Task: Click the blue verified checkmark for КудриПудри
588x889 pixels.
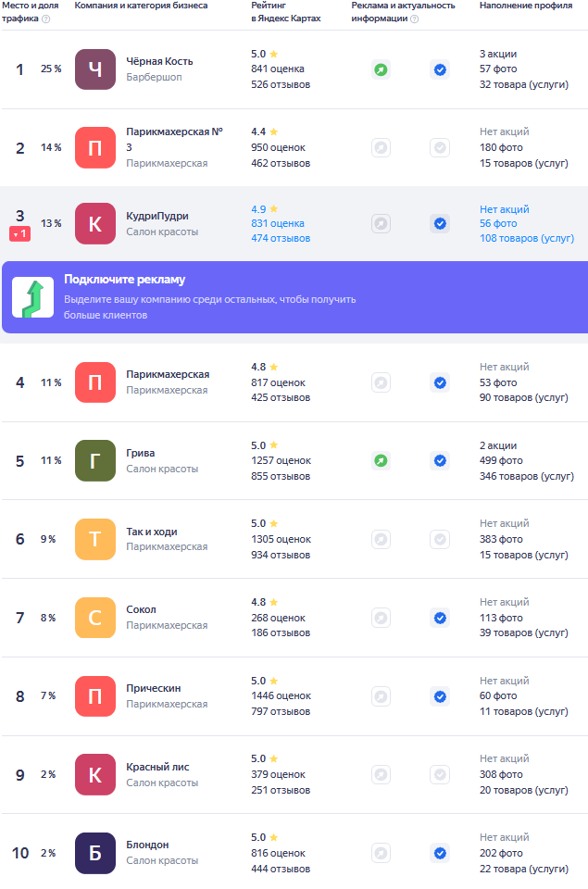Action: (440, 223)
